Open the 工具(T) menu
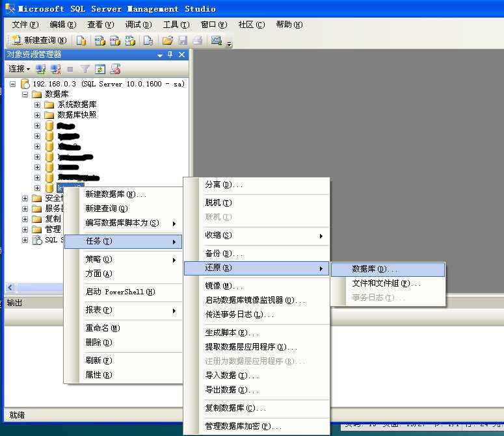The image size is (504, 436). tap(176, 25)
